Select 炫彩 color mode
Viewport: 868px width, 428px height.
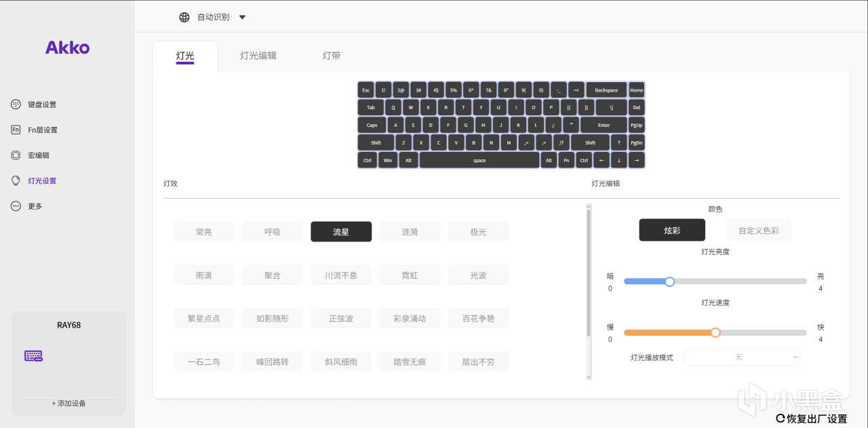672,230
